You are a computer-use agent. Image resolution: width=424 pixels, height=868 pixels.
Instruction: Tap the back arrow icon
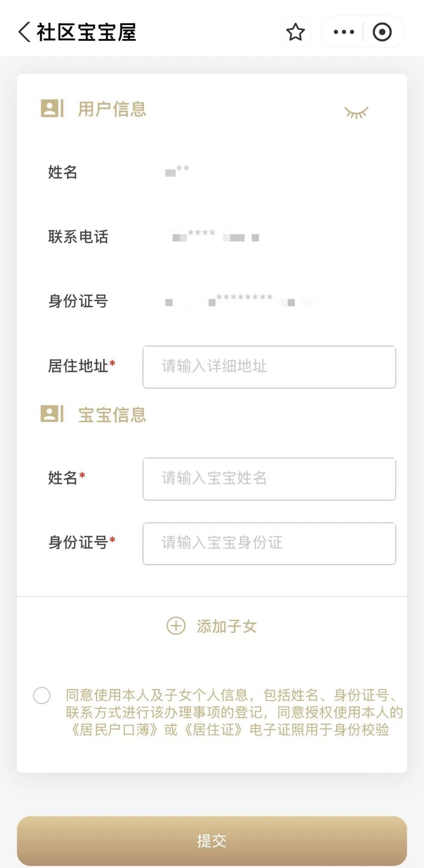click(25, 32)
